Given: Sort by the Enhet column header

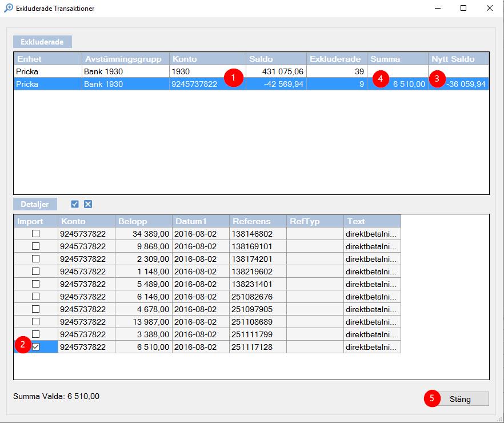Looking at the screenshot, I should point(47,59).
